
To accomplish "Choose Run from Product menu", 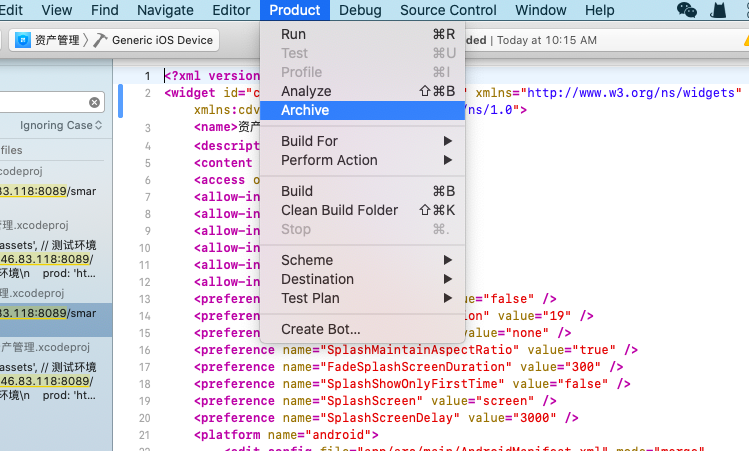I will click(363, 34).
